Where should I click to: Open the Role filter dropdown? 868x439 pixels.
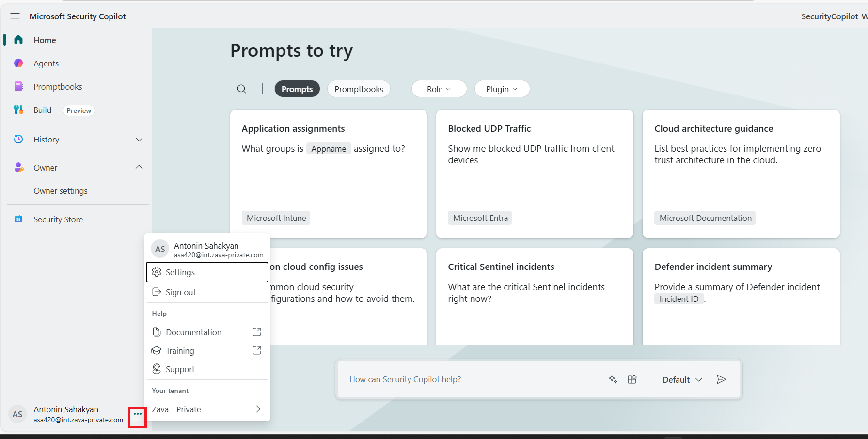coord(439,89)
